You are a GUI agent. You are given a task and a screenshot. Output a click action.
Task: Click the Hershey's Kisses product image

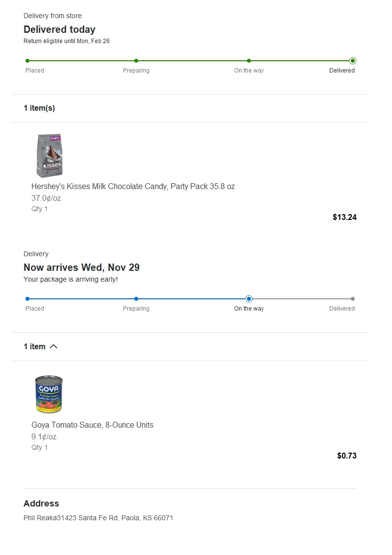pyautogui.click(x=49, y=156)
